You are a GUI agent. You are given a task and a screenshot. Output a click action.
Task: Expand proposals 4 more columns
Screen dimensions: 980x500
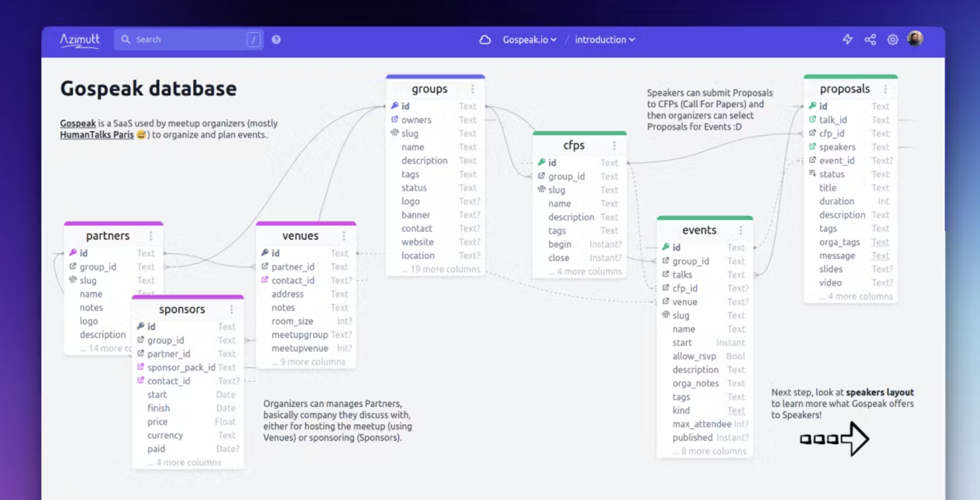click(x=856, y=296)
